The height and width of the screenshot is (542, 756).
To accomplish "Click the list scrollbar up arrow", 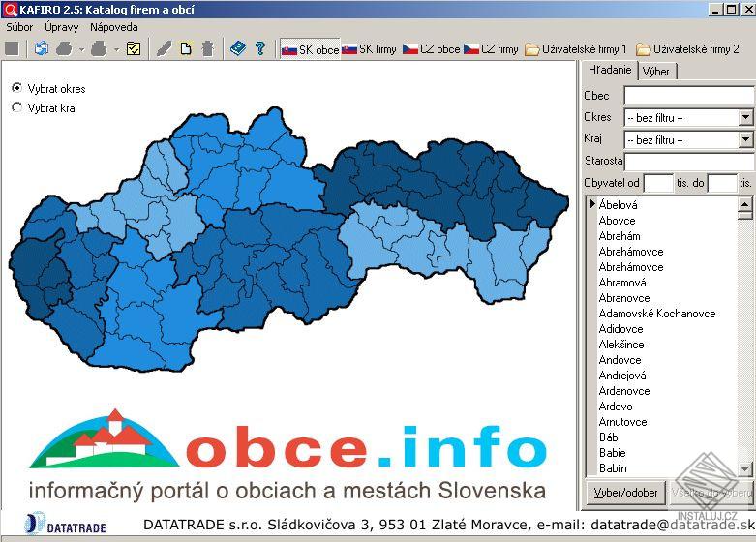I will 745,204.
